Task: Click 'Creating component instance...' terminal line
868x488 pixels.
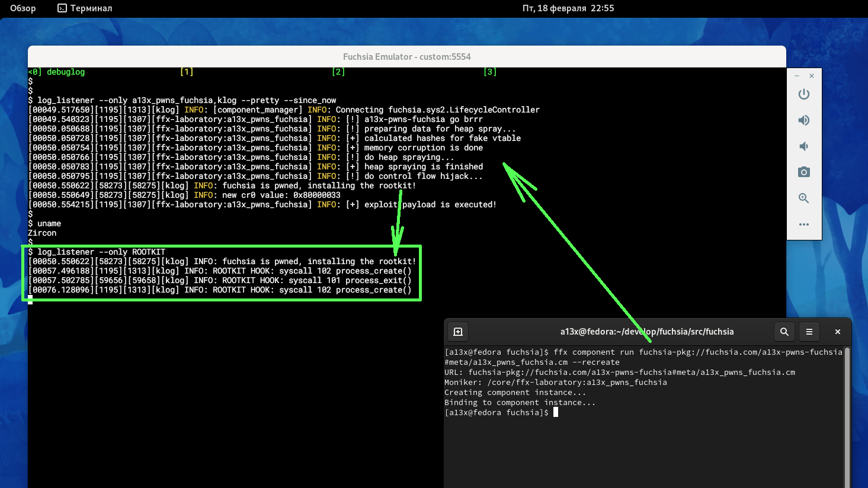Action: point(515,392)
